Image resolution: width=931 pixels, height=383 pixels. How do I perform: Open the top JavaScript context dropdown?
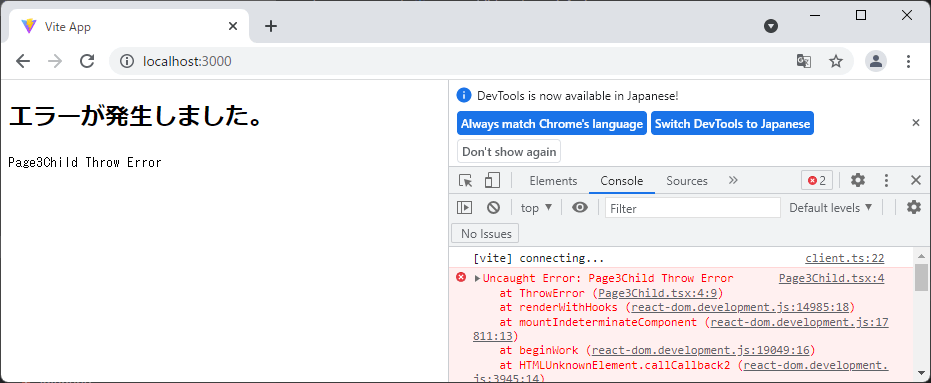[536, 208]
